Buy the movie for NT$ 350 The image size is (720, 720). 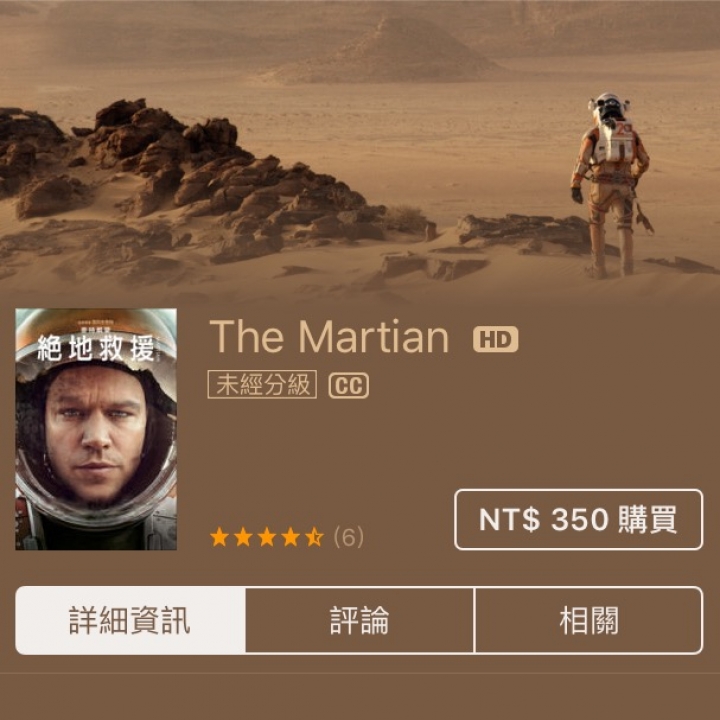click(x=579, y=519)
